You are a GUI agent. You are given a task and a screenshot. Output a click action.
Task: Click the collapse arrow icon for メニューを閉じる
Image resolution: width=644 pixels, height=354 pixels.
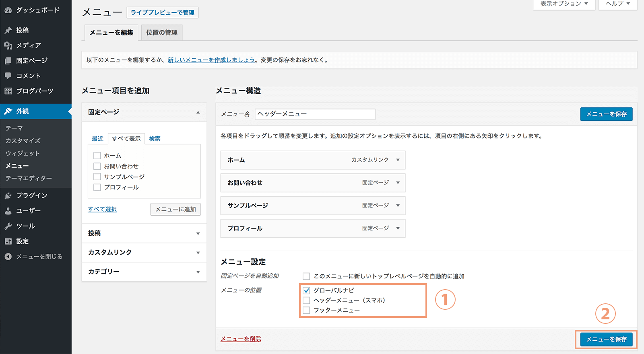pos(8,257)
